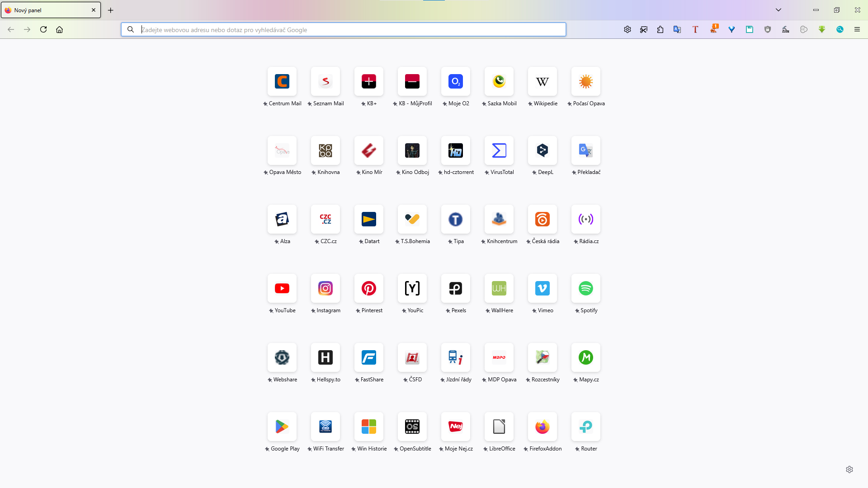The height and width of the screenshot is (488, 868).
Task: Open the Hellspy.to tile
Action: [x=325, y=358]
